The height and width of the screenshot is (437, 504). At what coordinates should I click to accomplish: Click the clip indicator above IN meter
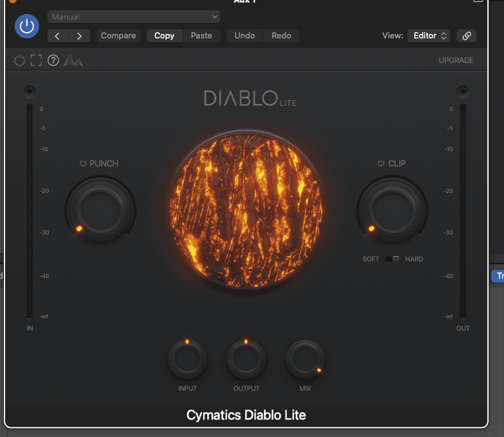tap(29, 92)
